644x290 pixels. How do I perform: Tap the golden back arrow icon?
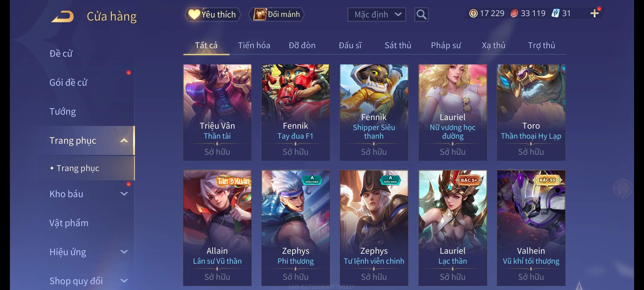click(x=63, y=16)
